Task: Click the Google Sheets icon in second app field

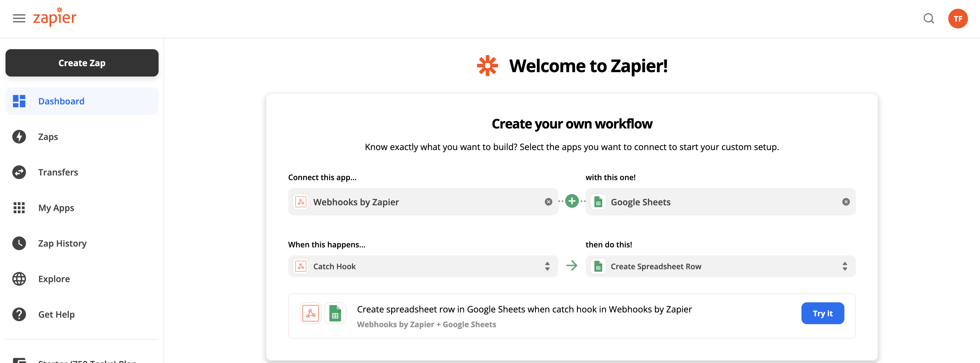Action: (598, 202)
